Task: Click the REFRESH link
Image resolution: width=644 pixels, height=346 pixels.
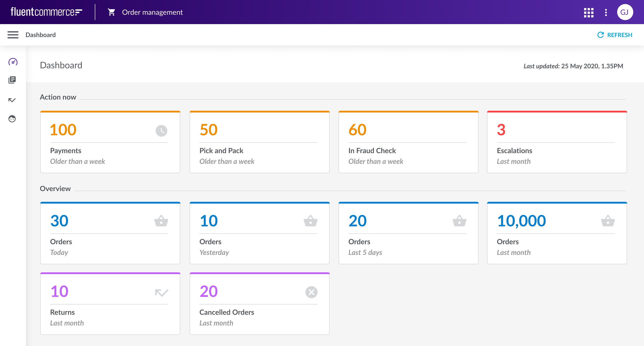Action: click(620, 35)
